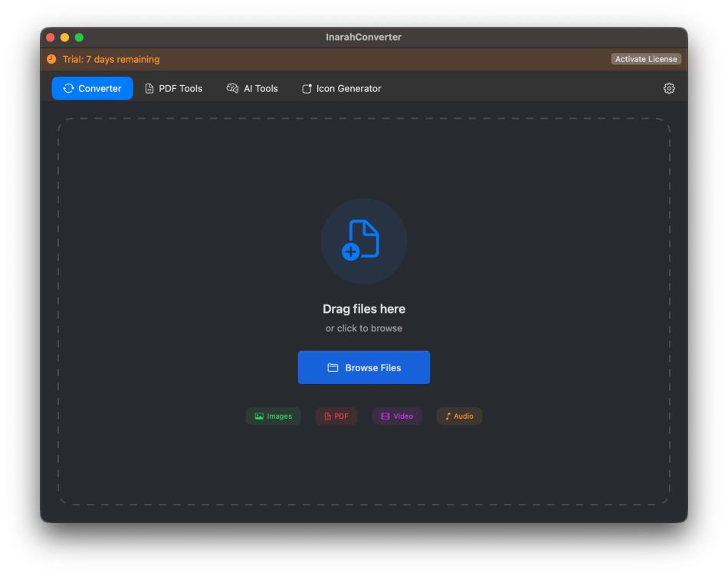Click the circular arrows icon on Converter tab
Image resolution: width=728 pixels, height=576 pixels.
coord(68,88)
